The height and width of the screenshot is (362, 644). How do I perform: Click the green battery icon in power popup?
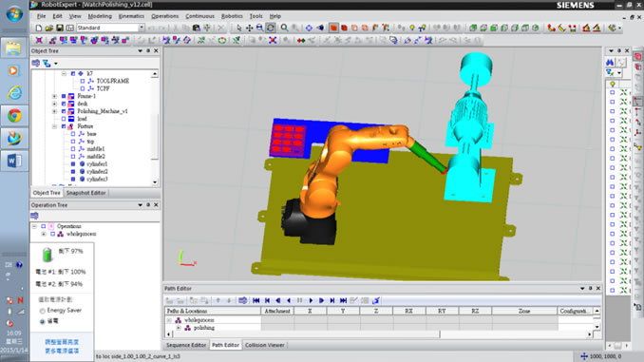(47, 255)
